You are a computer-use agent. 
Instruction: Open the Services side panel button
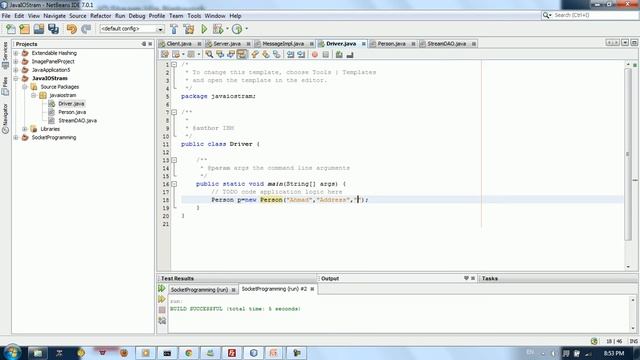click(x=5, y=55)
